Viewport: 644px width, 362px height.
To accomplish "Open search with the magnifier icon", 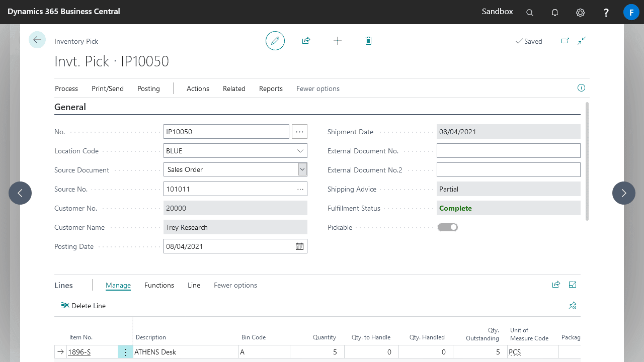I will coord(529,12).
